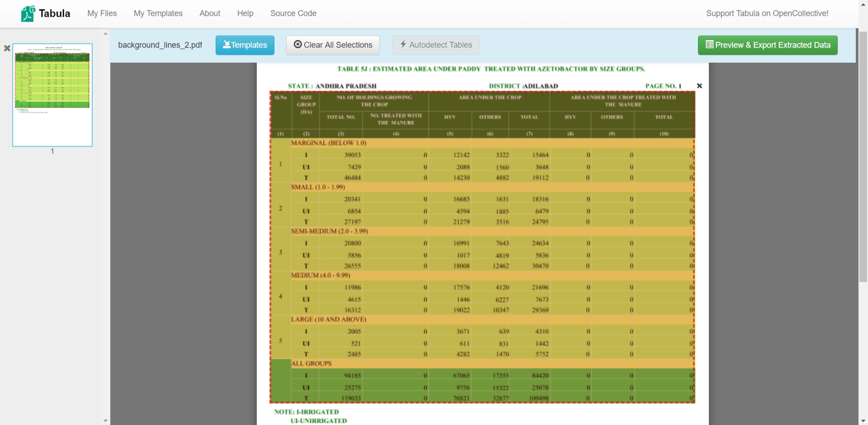Viewport: 868px width, 425px height.
Task: Go to My Templates page
Action: click(x=158, y=14)
